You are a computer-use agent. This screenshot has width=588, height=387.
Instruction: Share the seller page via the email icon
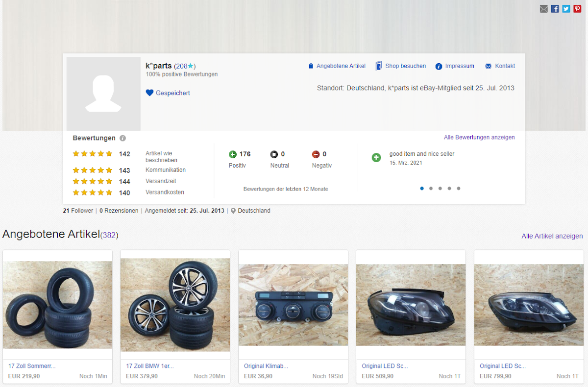point(543,9)
